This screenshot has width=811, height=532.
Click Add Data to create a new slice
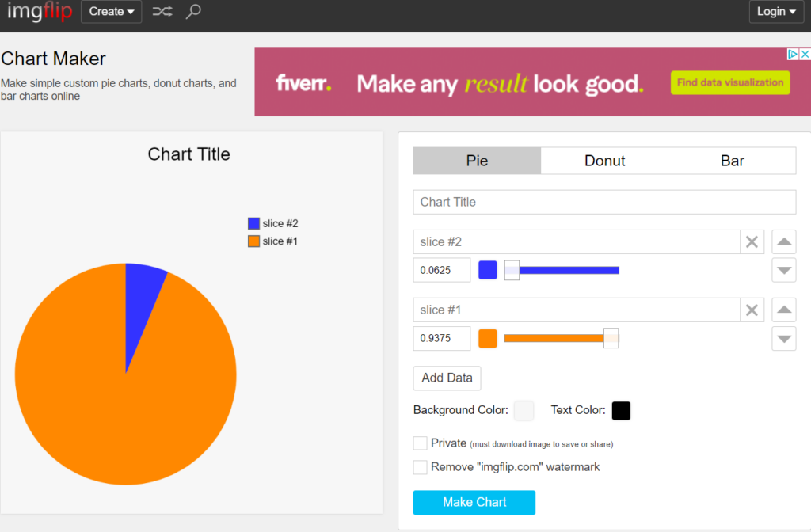tap(447, 378)
